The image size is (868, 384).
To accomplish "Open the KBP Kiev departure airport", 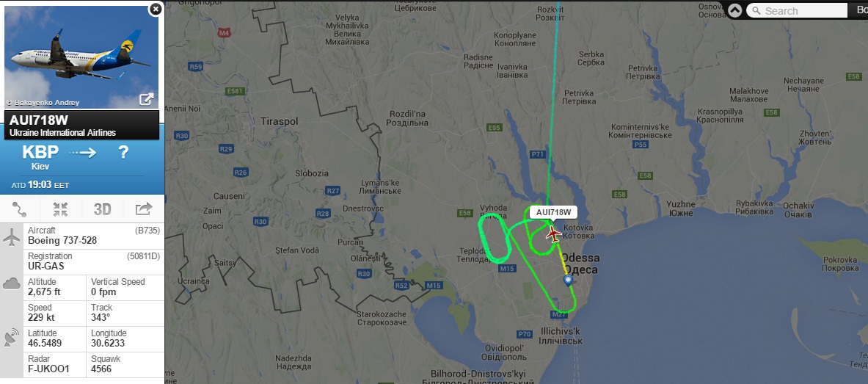I will point(40,156).
